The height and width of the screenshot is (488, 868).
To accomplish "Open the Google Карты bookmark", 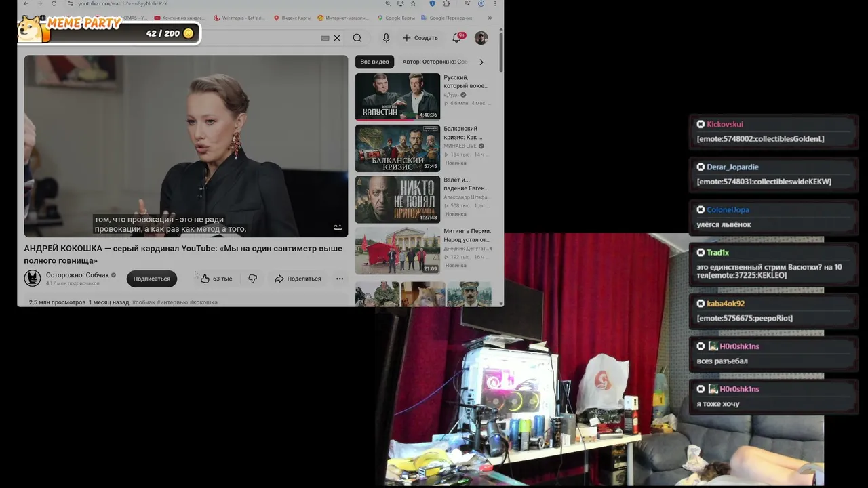I will click(x=395, y=18).
